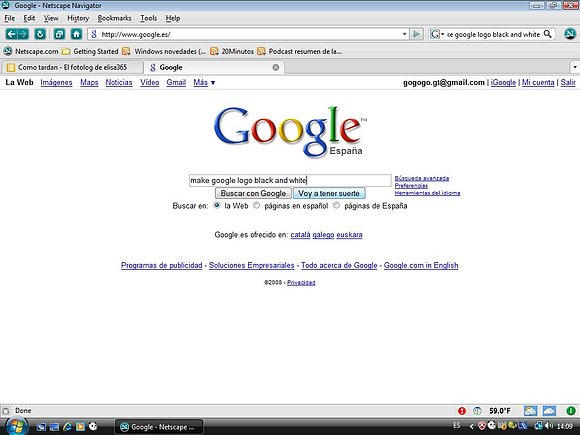Screen dimensions: 580x435
Task: Switch to the 'Como tardan - El fotolog' tab
Action: pyautogui.click(x=72, y=67)
